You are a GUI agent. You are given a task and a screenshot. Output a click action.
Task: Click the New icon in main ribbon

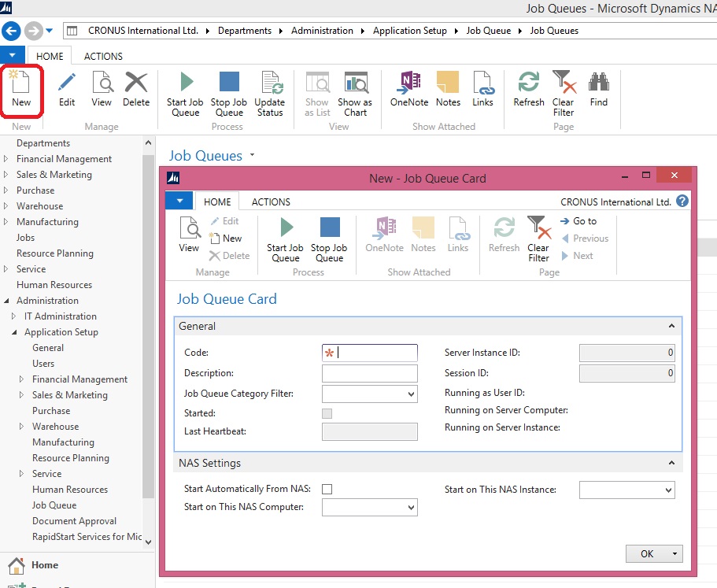[x=21, y=89]
